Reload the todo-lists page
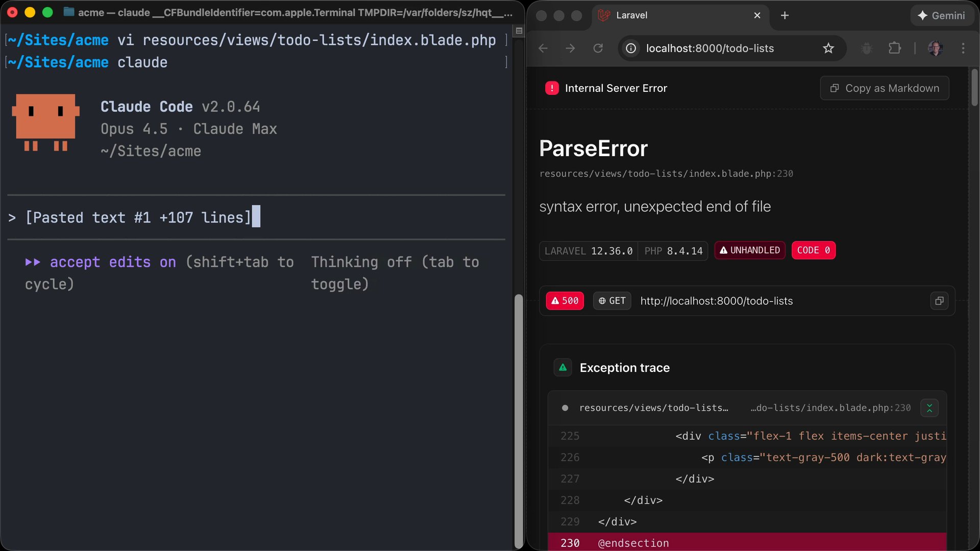The height and width of the screenshot is (551, 980). [598, 48]
